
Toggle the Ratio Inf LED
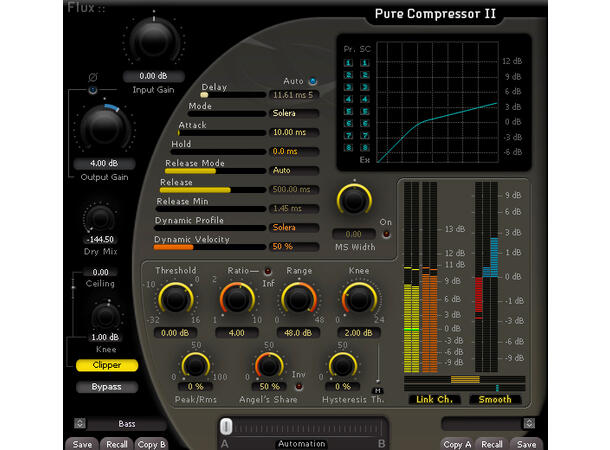click(268, 271)
